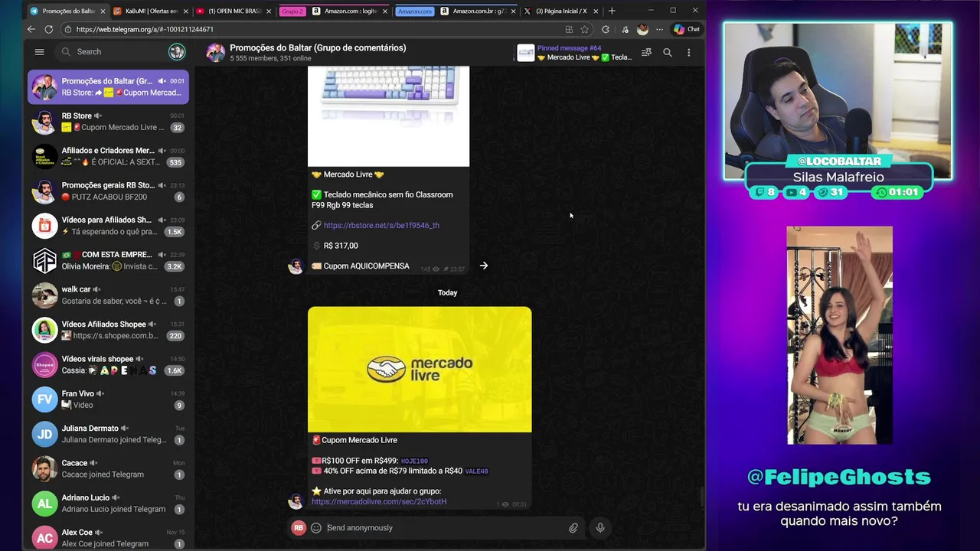The height and width of the screenshot is (551, 980).
Task: Open COM ESTA EMPRE... chat
Action: (x=108, y=260)
